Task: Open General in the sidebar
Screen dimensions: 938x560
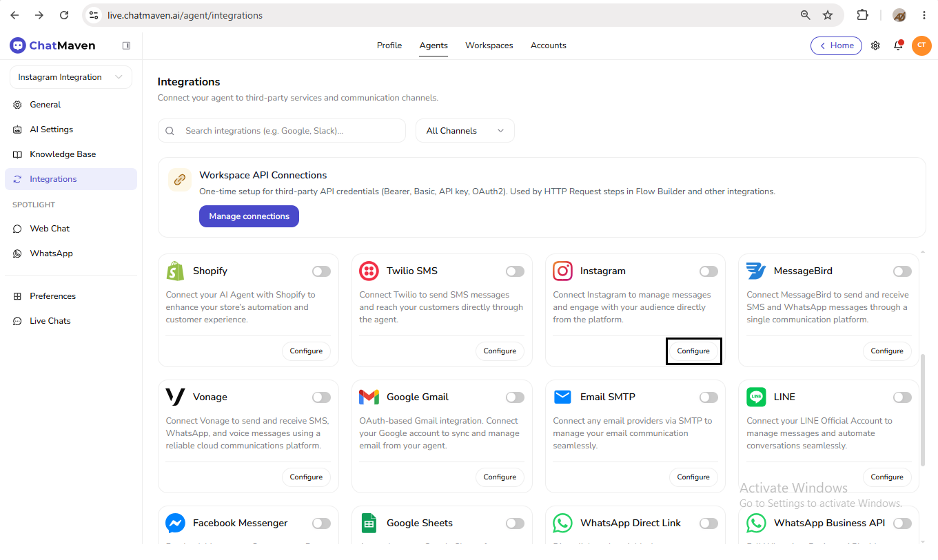Action: click(71, 105)
